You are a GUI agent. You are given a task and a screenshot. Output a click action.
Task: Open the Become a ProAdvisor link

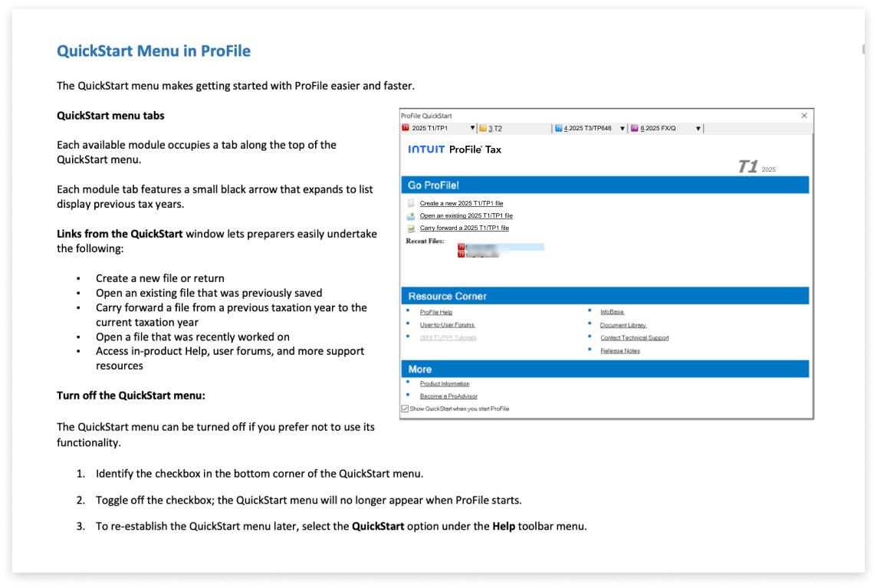448,396
